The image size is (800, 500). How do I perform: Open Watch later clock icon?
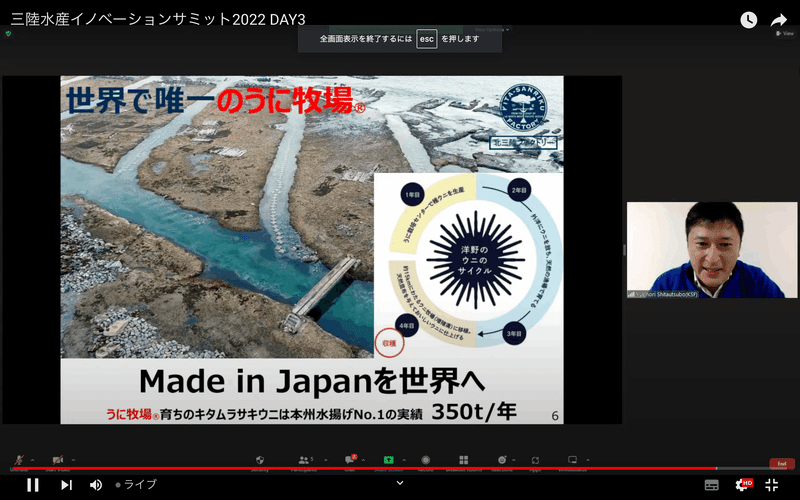click(x=748, y=20)
